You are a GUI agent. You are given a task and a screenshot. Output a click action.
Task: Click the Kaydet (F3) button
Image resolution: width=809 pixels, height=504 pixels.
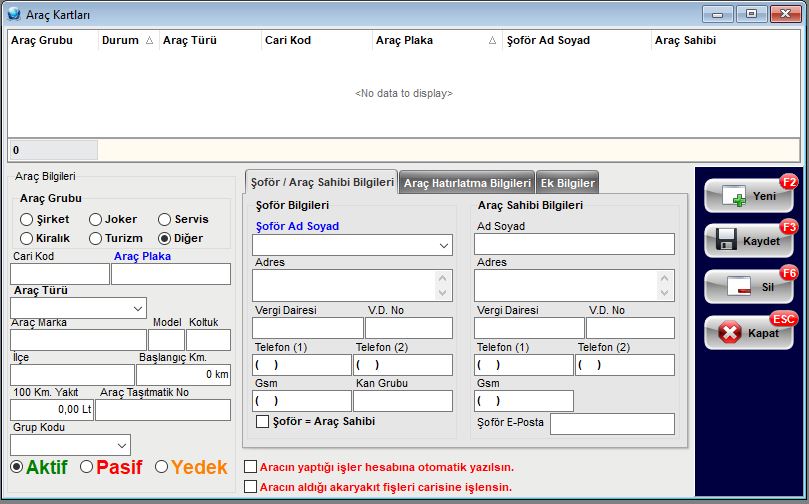click(749, 241)
